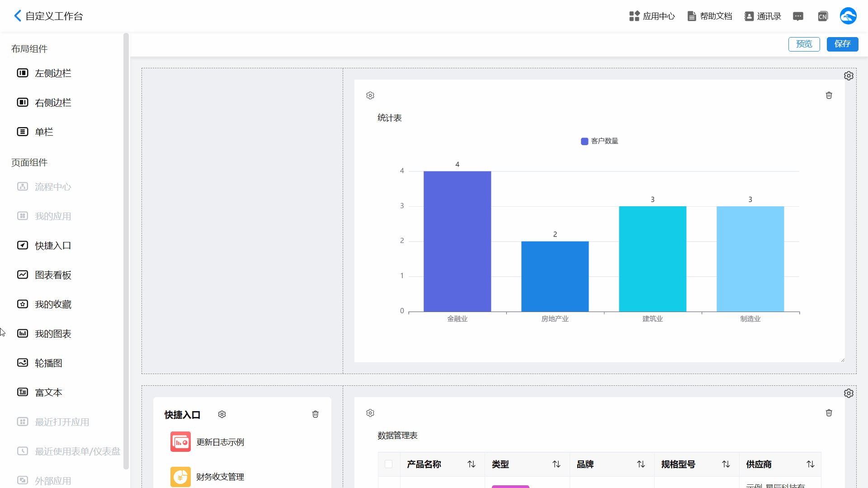Viewport: 868px width, 488px height.
Task: Open the 财务收支管理 shortcut
Action: (x=208, y=477)
